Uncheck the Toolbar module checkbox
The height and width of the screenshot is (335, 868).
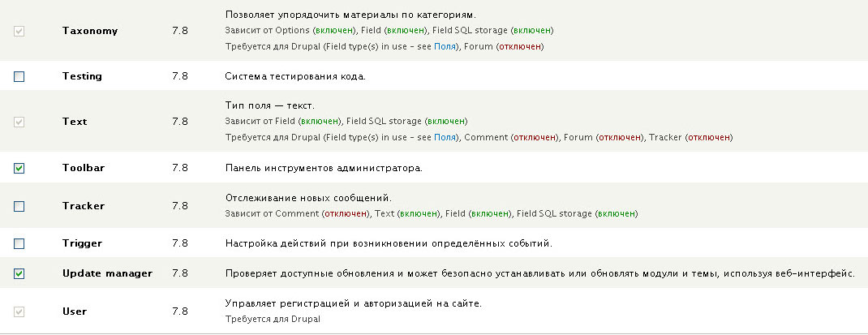(x=19, y=168)
